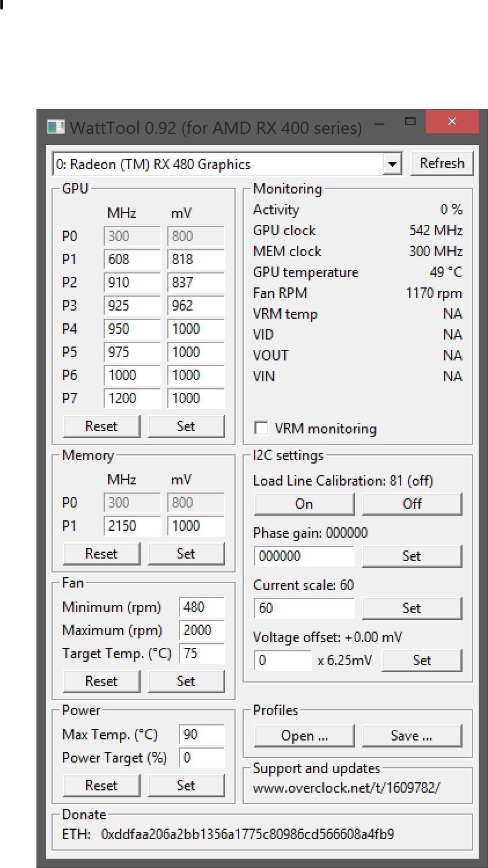The width and height of the screenshot is (488, 868).
Task: Select the GPU P2 mV field 837
Action: 196,282
